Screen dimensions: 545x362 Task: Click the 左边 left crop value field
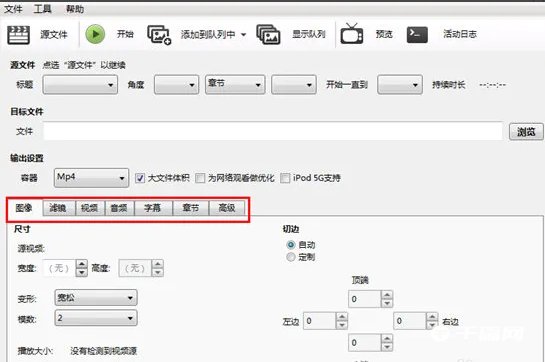pyautogui.click(x=319, y=321)
